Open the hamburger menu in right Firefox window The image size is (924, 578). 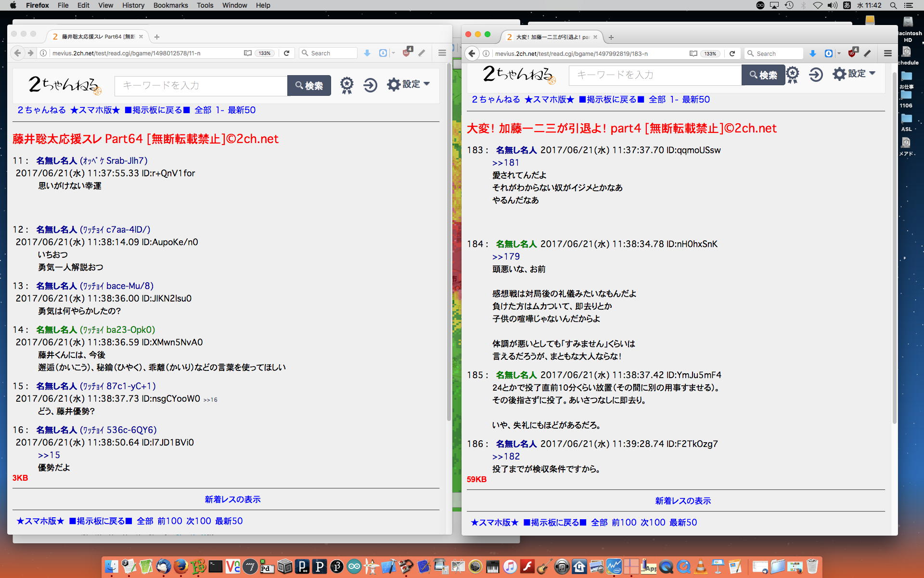coord(888,53)
